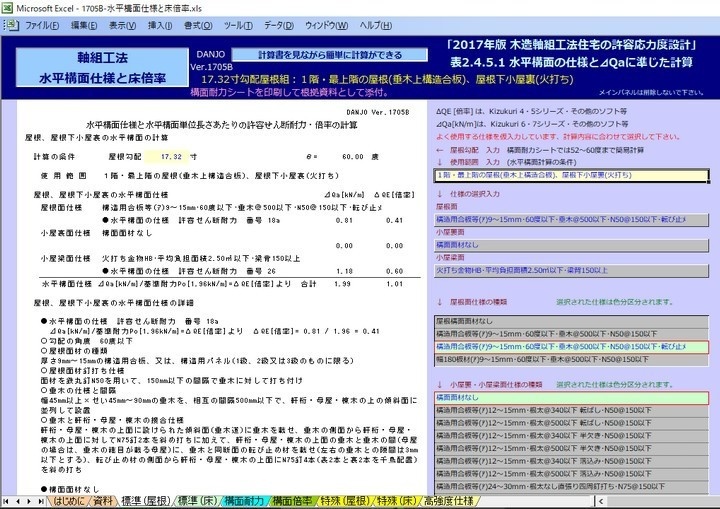This screenshot has width=720, height=509.
Task: Select 根太@500以下 半欠き specification row
Action: (x=571, y=448)
